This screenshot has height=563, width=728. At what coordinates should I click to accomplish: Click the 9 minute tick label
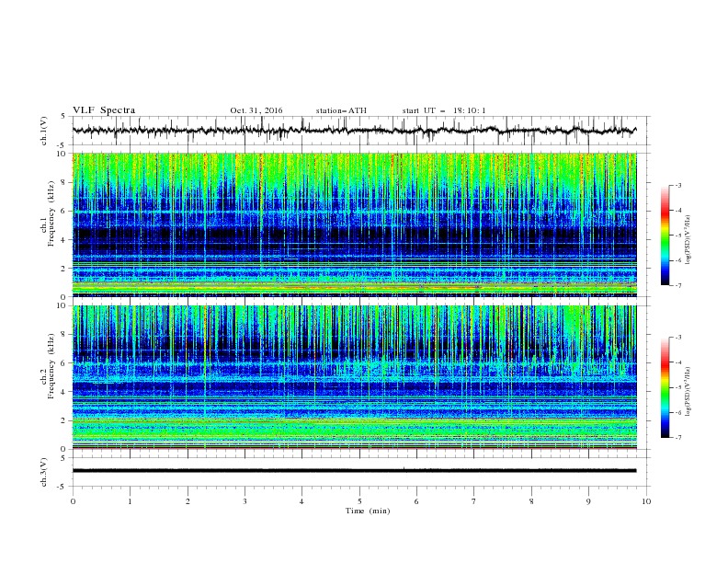[x=588, y=501]
